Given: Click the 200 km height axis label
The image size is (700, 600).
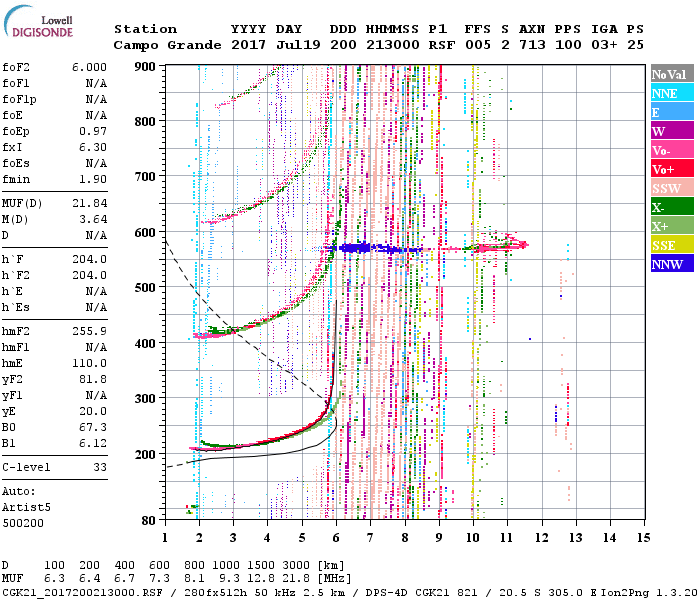Looking at the screenshot, I should (x=146, y=454).
